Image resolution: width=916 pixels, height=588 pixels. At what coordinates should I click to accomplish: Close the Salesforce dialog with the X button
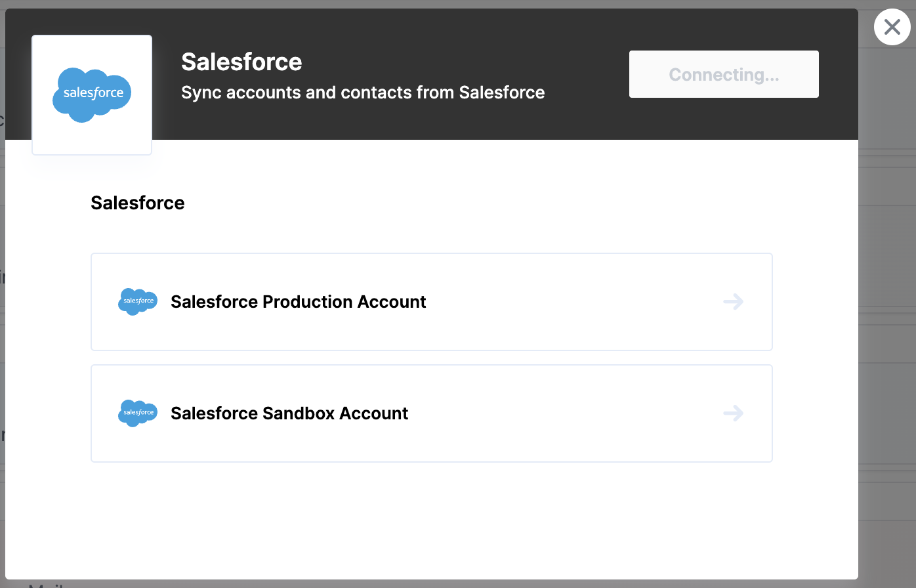(x=892, y=27)
